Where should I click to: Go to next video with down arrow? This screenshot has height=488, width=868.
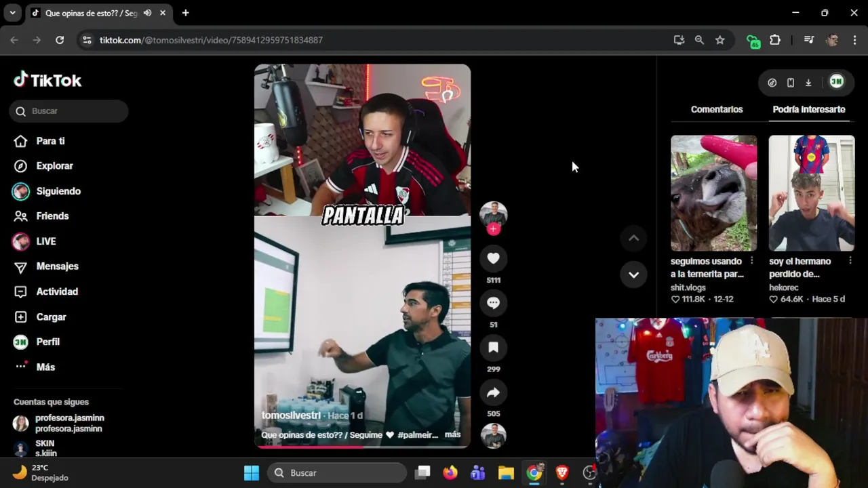pyautogui.click(x=633, y=274)
